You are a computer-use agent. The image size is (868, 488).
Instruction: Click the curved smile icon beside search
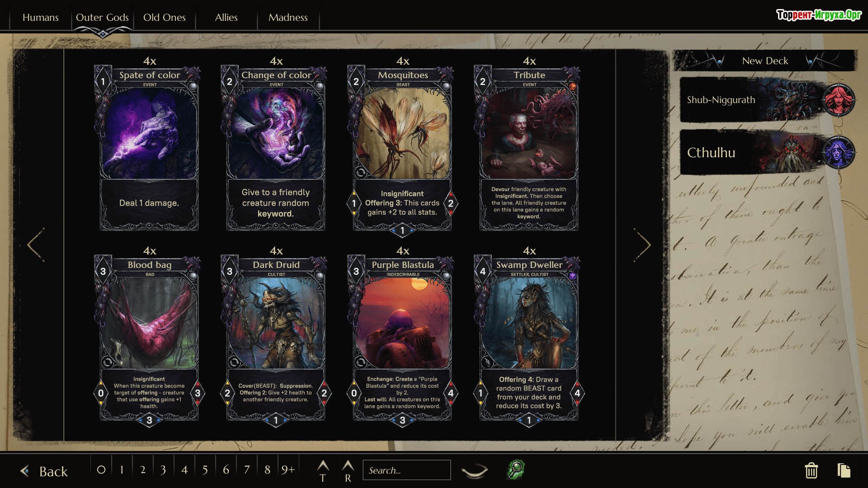click(475, 471)
